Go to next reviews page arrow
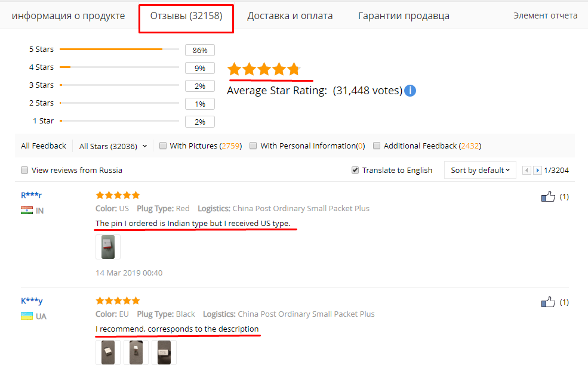This screenshot has height=368, width=588. [x=537, y=171]
